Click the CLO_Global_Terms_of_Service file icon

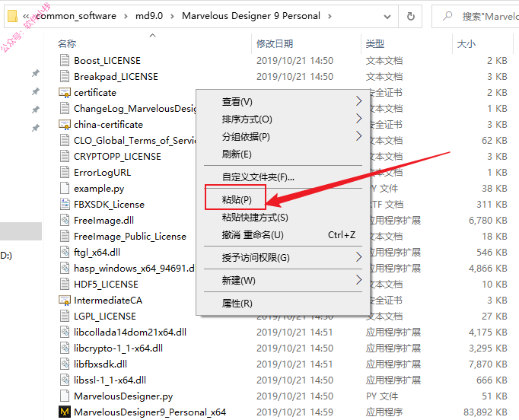point(65,140)
